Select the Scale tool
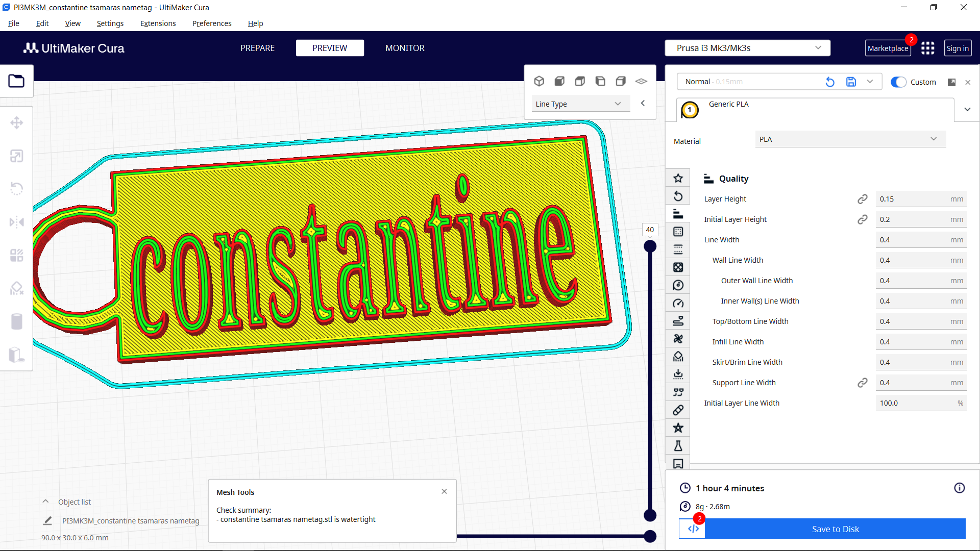Image resolution: width=980 pixels, height=551 pixels. click(x=17, y=156)
